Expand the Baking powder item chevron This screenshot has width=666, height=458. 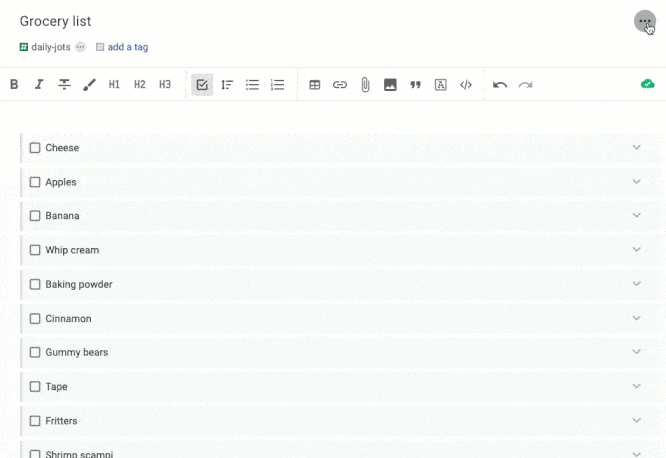pyautogui.click(x=636, y=283)
